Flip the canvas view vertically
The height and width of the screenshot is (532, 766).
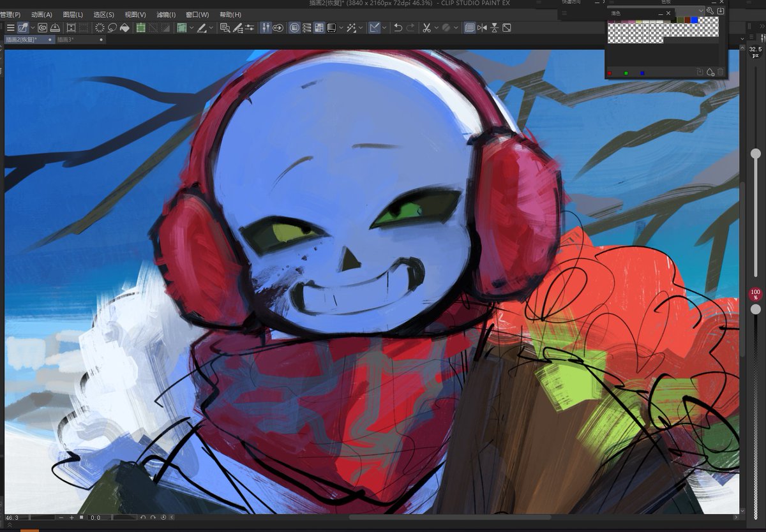(x=494, y=27)
